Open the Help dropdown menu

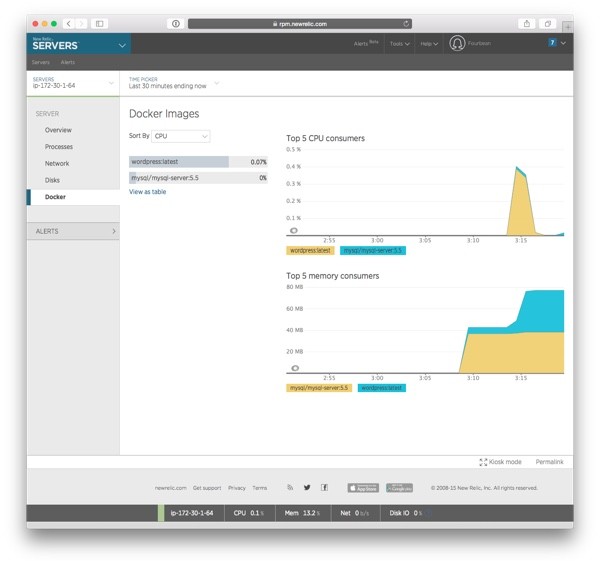tap(429, 44)
